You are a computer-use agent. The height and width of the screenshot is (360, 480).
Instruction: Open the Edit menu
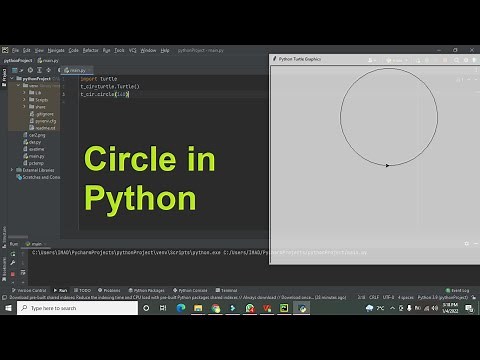(x=27, y=50)
